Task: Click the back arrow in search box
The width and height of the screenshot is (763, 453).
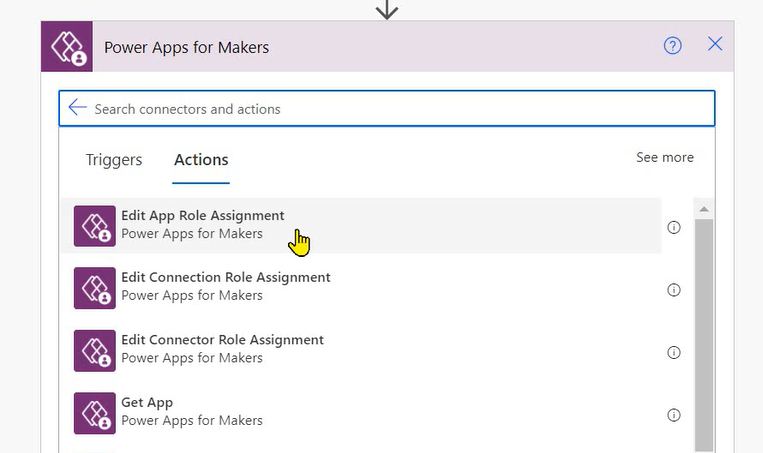Action: coord(77,108)
